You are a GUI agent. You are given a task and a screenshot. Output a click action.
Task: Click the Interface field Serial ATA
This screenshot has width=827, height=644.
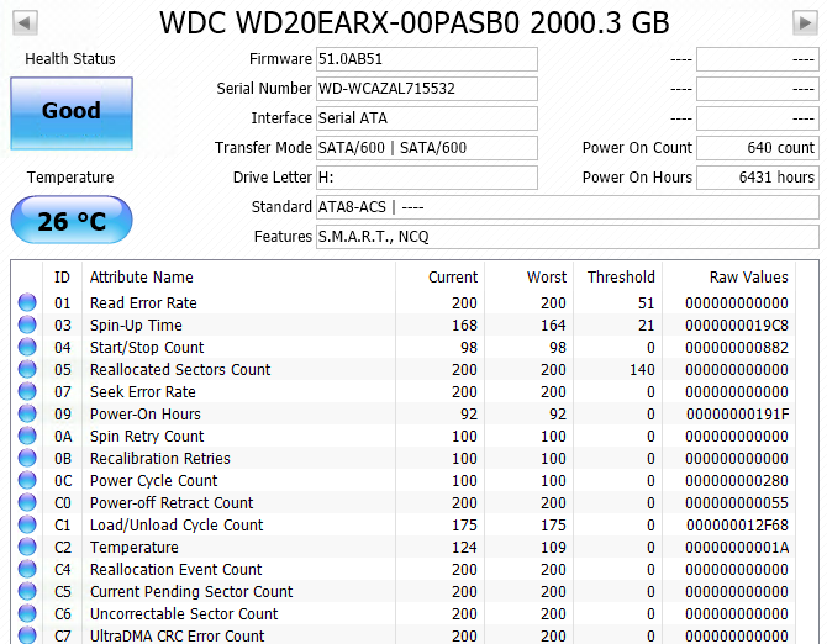(x=426, y=118)
